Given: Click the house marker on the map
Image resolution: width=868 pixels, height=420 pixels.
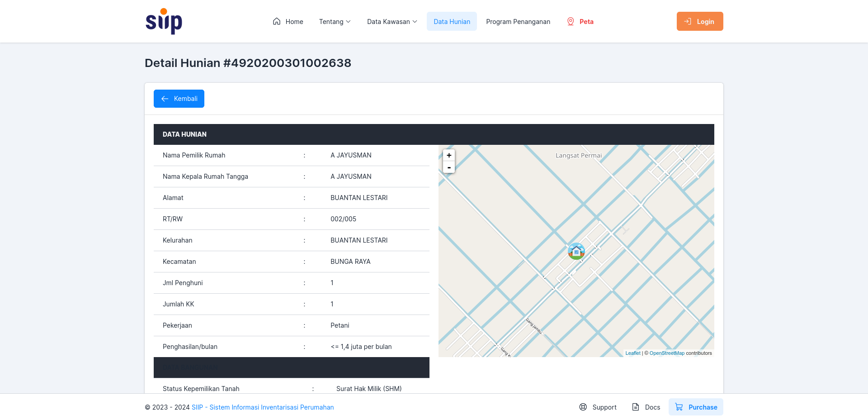Looking at the screenshot, I should [576, 251].
